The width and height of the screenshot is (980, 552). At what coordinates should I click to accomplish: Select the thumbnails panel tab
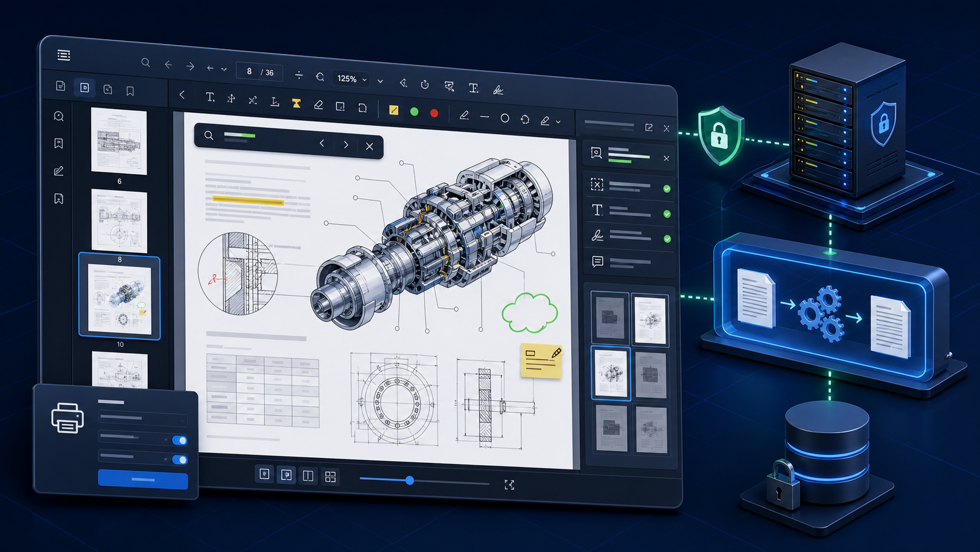point(84,88)
